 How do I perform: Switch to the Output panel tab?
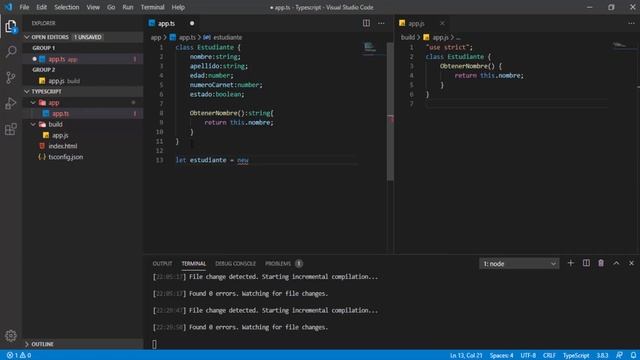coord(162,264)
